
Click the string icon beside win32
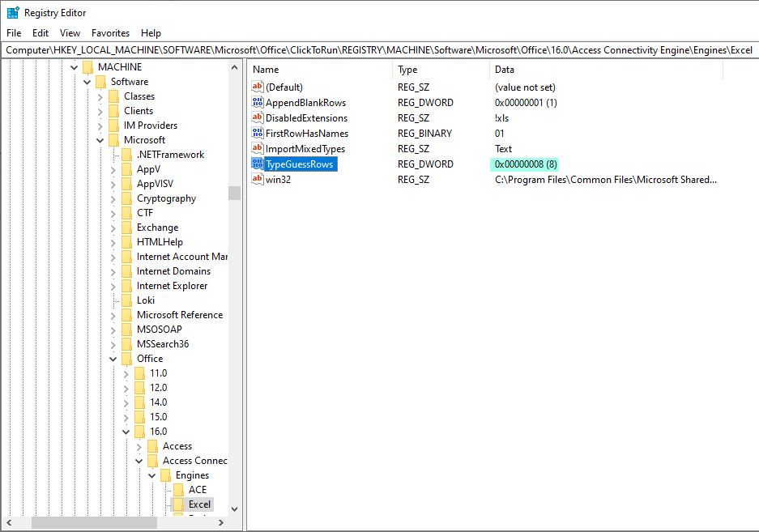click(x=258, y=179)
